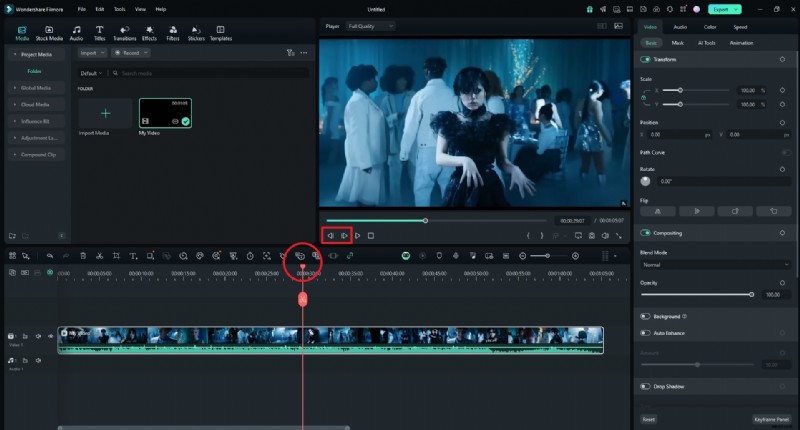Image resolution: width=800 pixels, height=430 pixels.
Task: Zoom out the timeline with minus icon
Action: (x=522, y=256)
